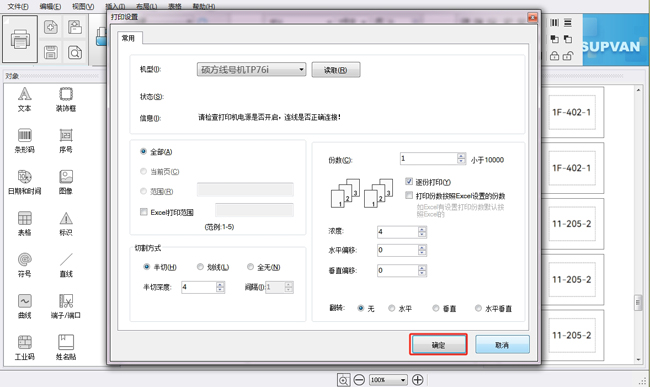Click the 水平偏移 spinner arrows
This screenshot has width=650, height=387.
(422, 250)
